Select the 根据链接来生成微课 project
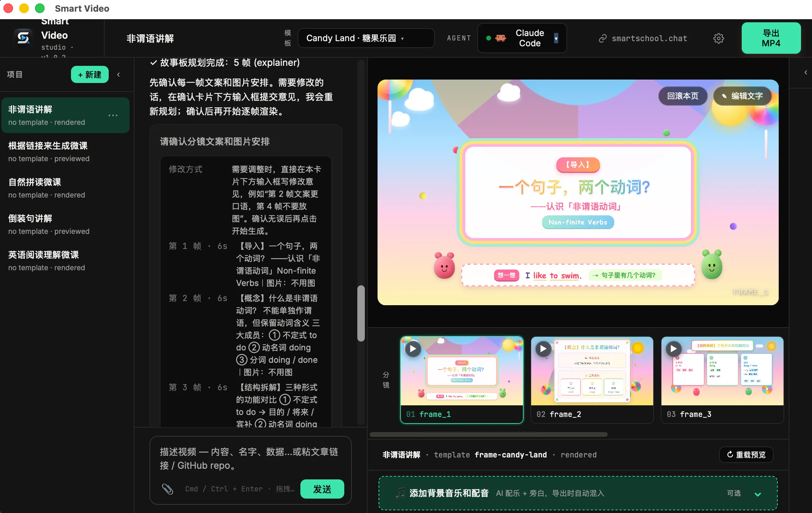 click(x=65, y=152)
